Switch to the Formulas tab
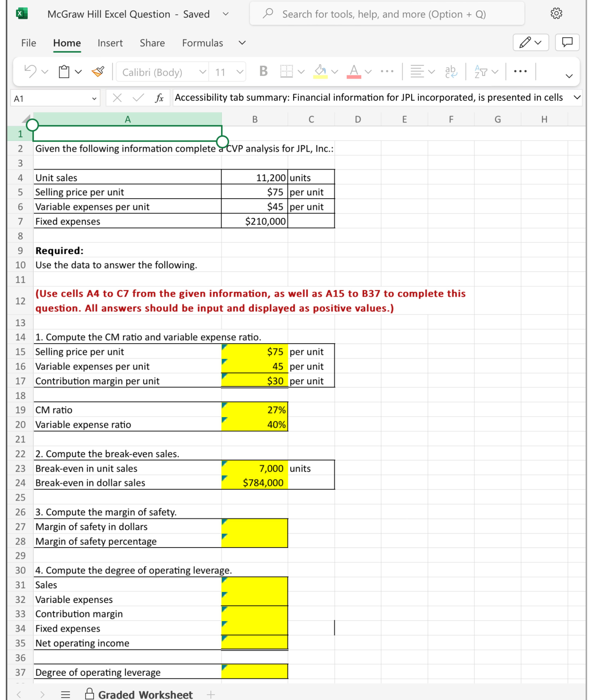Image resolution: width=590 pixels, height=700 pixels. (202, 43)
